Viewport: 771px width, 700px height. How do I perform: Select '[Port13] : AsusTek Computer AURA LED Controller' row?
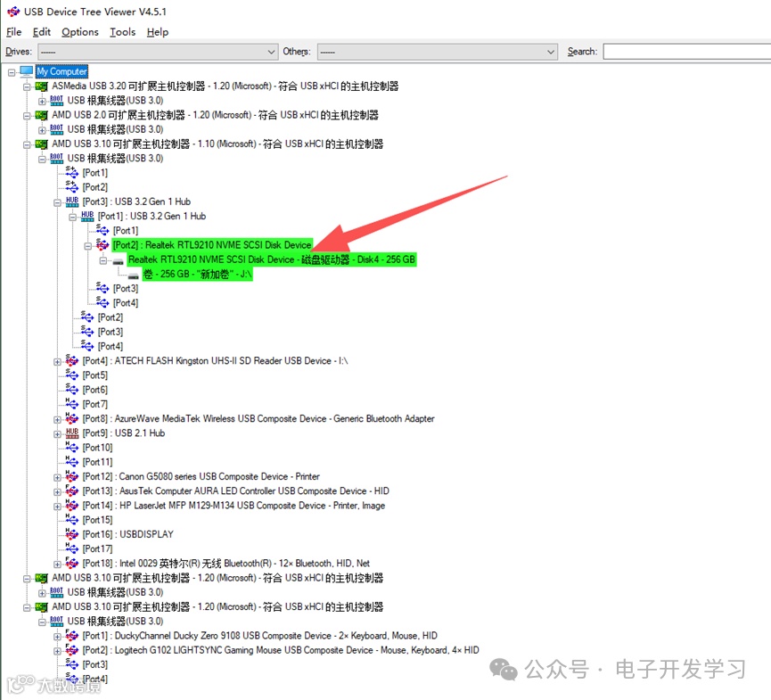[x=236, y=491]
